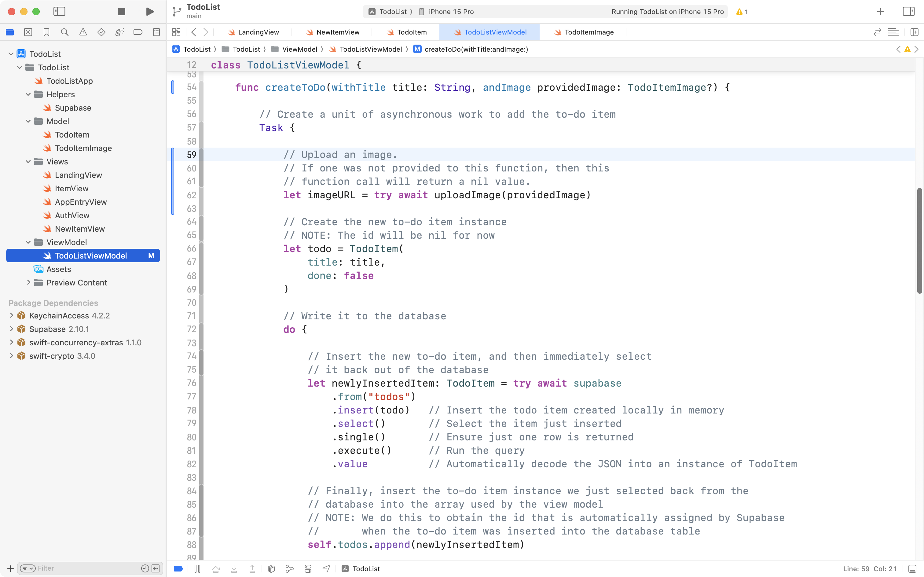The width and height of the screenshot is (924, 577).
Task: Expand the Preview Content folder
Action: coord(28,282)
